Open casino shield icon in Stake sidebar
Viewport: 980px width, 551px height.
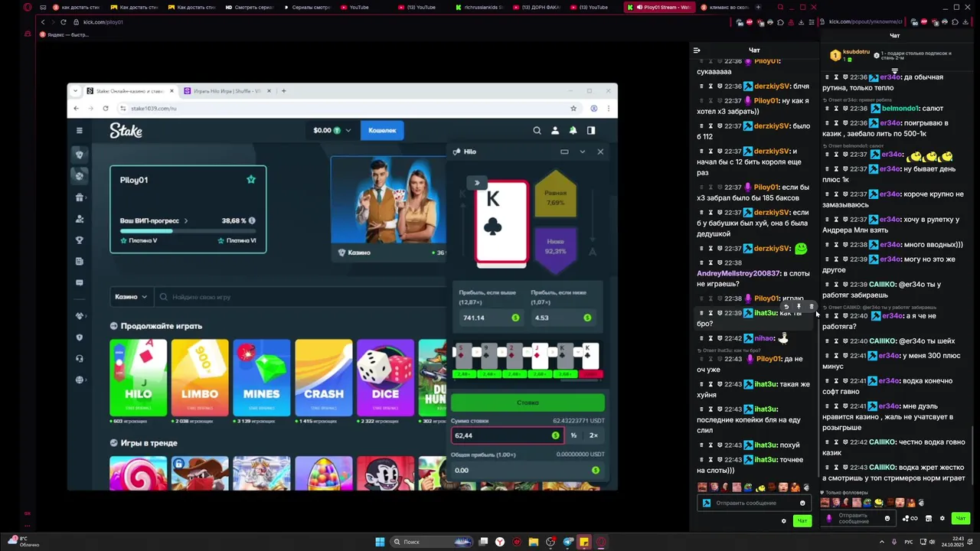point(80,155)
